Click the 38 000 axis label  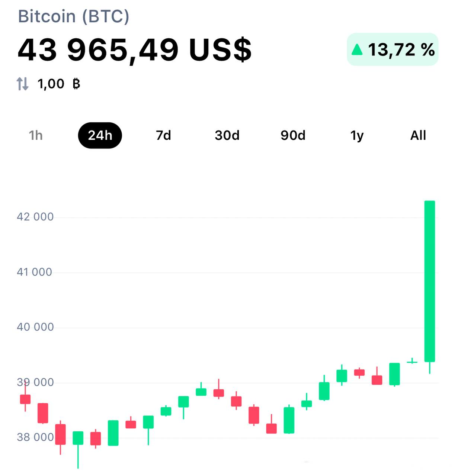(35, 437)
